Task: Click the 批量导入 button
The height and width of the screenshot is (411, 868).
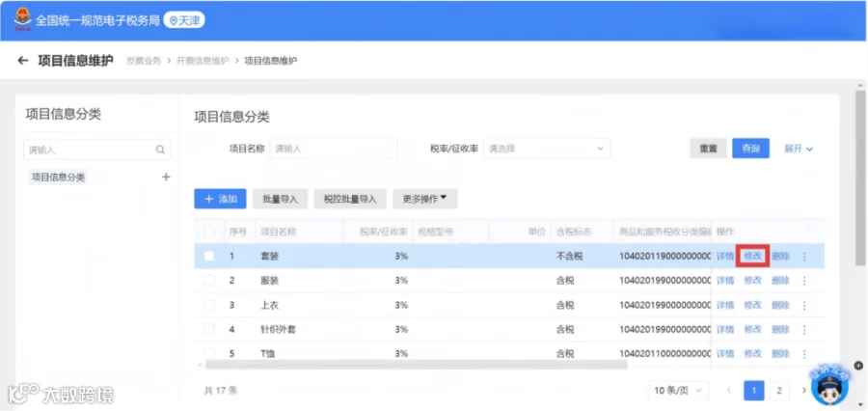Action: pos(280,199)
